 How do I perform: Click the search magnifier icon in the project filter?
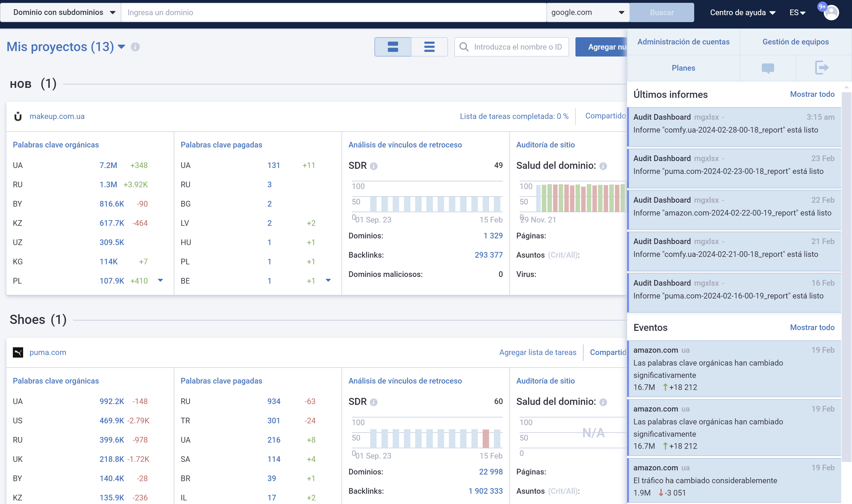(464, 47)
